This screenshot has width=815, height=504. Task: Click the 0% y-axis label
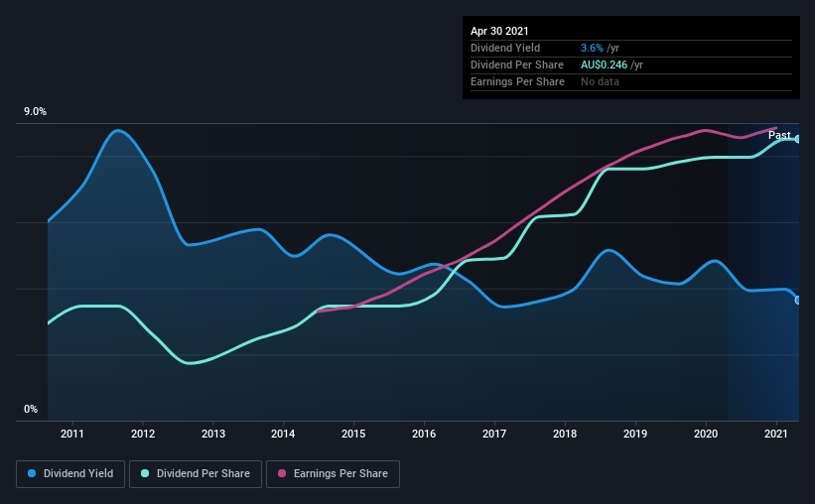point(31,410)
